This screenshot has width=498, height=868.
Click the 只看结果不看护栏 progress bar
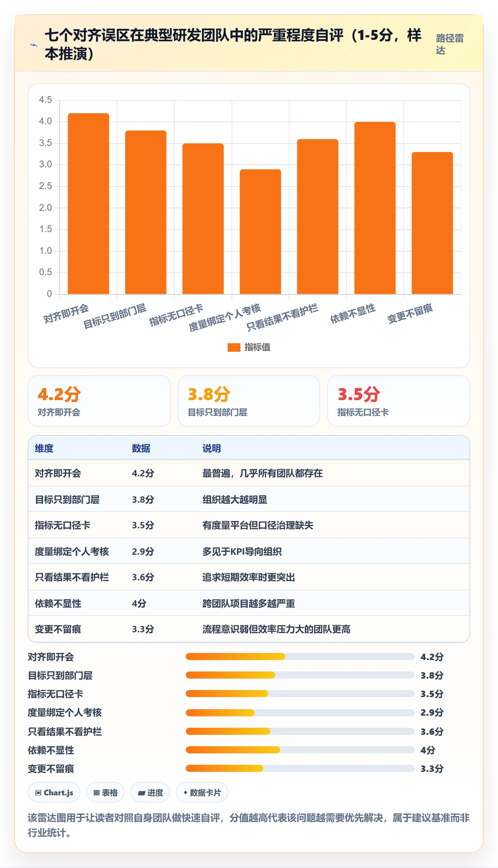click(x=300, y=731)
